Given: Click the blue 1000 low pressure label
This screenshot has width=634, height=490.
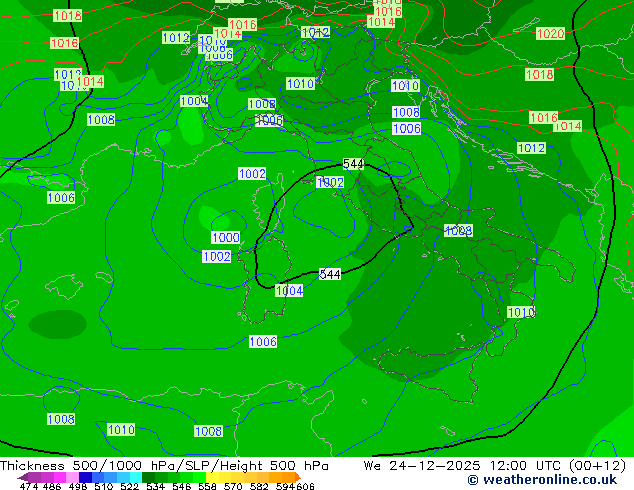Looking at the screenshot, I should click(x=226, y=237).
